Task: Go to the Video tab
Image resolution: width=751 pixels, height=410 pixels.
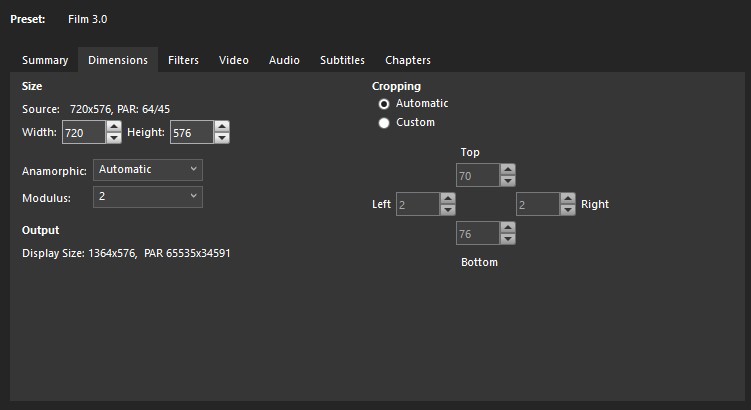Action: (x=234, y=60)
